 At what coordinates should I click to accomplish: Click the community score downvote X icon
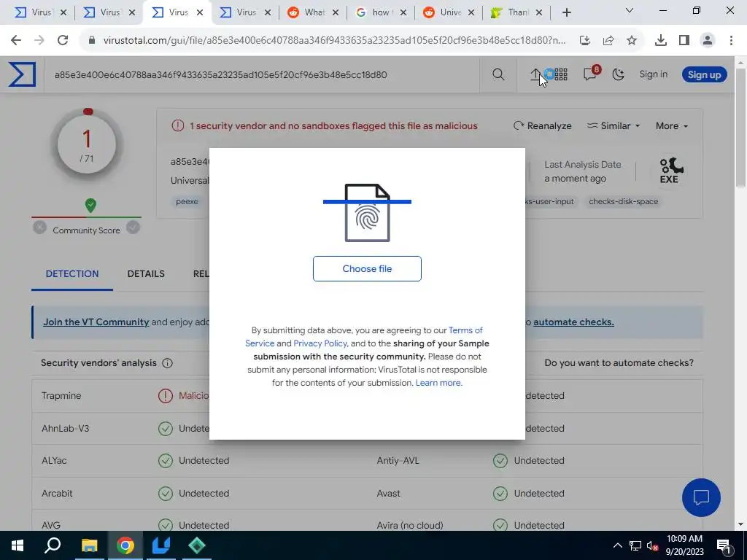click(x=39, y=227)
